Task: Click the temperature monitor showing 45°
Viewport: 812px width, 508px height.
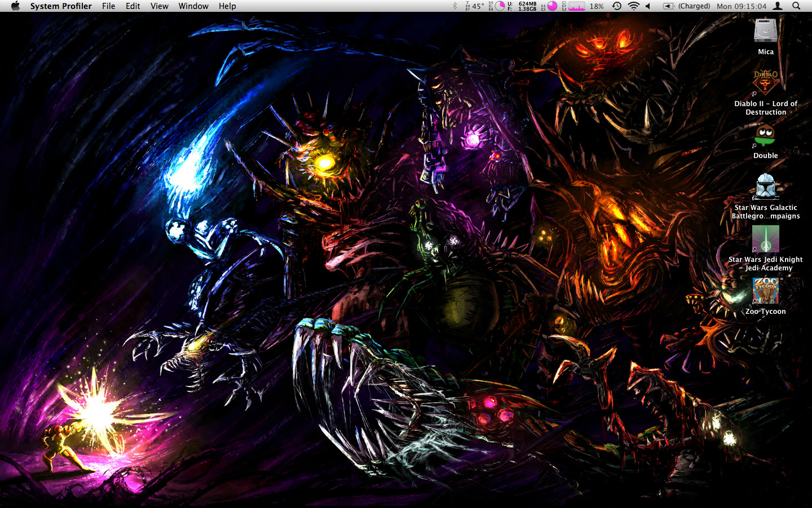Action: (x=475, y=6)
